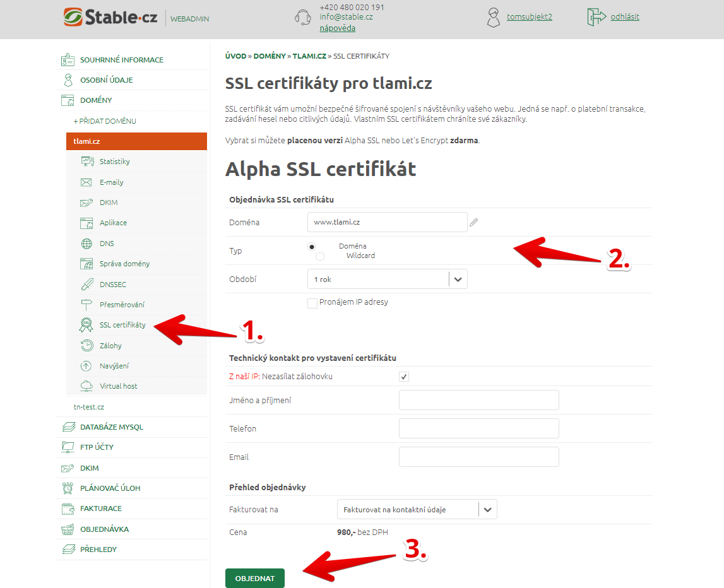The height and width of the screenshot is (588, 724).
Task: Go to DOMÉNY breadcrumb link
Action: [x=270, y=56]
